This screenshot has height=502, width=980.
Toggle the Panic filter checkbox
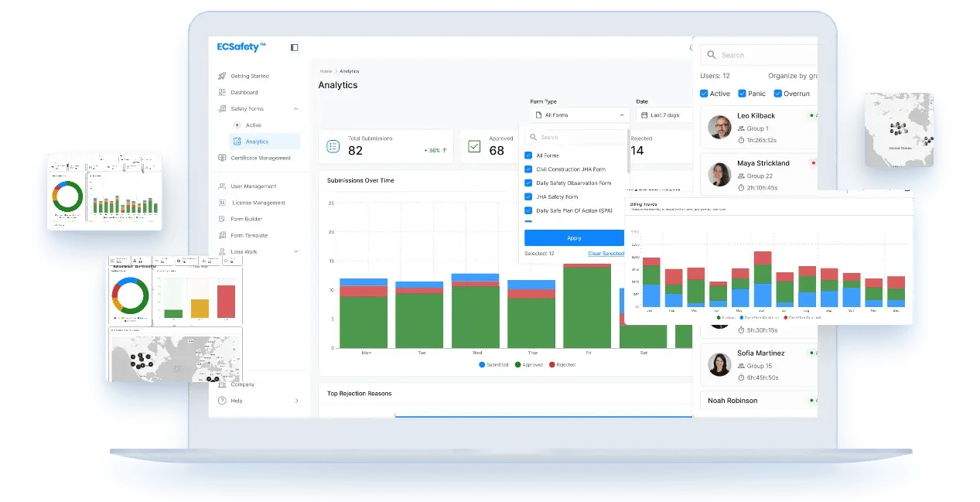point(742,94)
